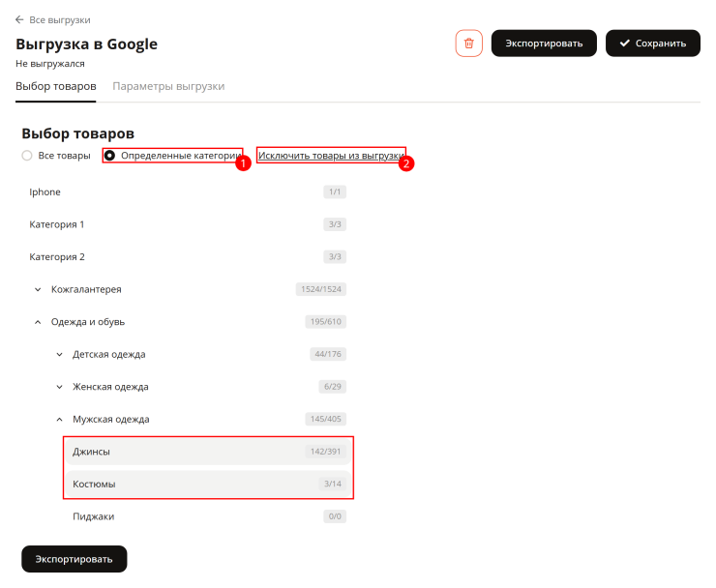The height and width of the screenshot is (588, 716).
Task: Click the 'Выгрузка в Google' page title
Action: 86,44
